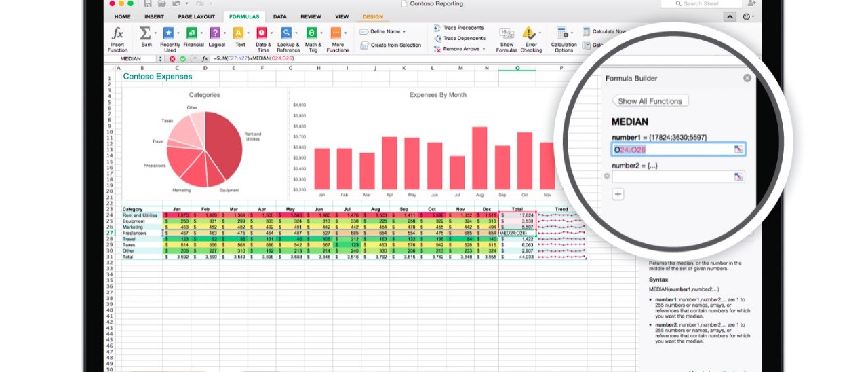Click the 44,033 grand total cell
868x372 pixels.
click(517, 257)
